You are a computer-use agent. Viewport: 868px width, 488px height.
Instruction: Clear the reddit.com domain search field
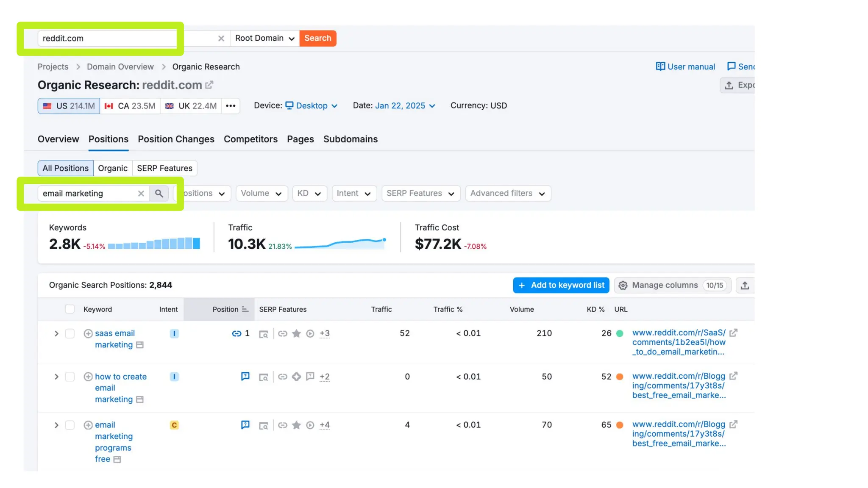(x=221, y=39)
